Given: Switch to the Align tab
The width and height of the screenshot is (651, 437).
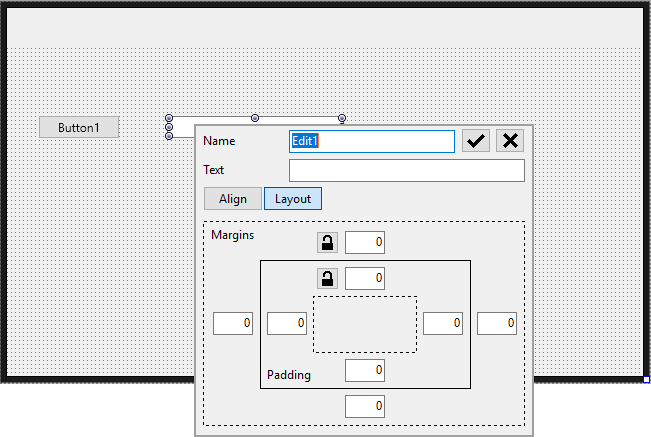Looking at the screenshot, I should pos(233,199).
